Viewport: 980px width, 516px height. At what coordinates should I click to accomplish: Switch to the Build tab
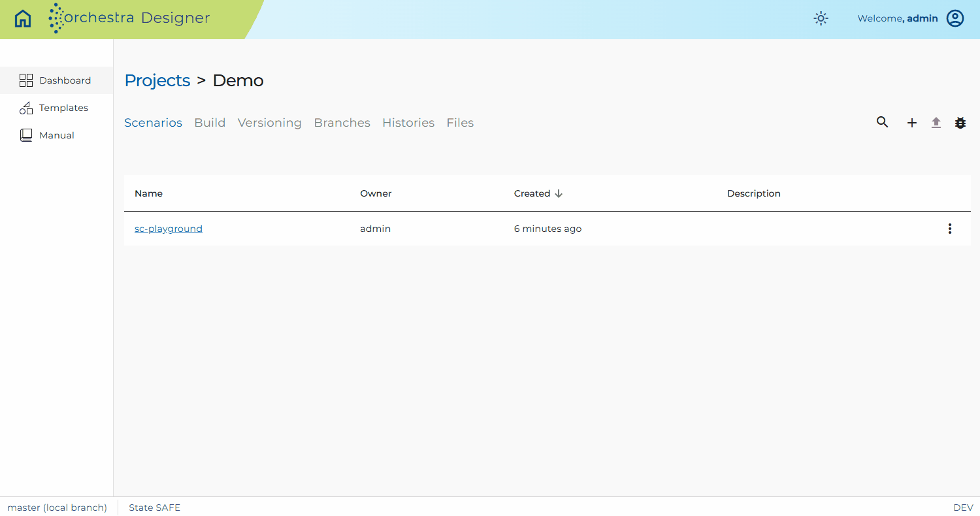tap(210, 123)
